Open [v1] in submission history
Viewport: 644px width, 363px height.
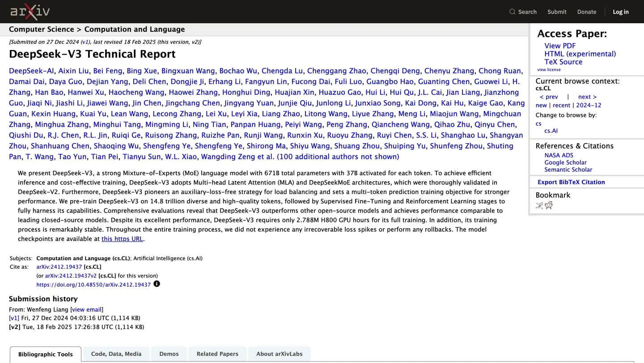[x=14, y=318]
